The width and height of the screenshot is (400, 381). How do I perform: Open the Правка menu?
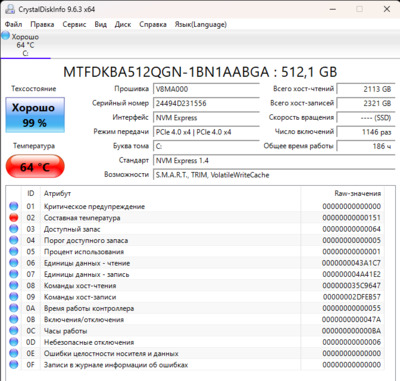coord(42,24)
